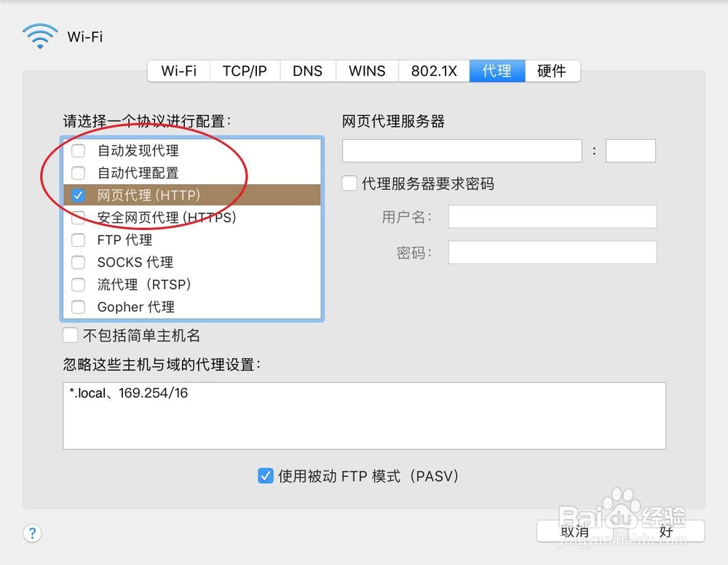Open help via the question mark button
Screen dimensions: 728x565
tap(32, 533)
